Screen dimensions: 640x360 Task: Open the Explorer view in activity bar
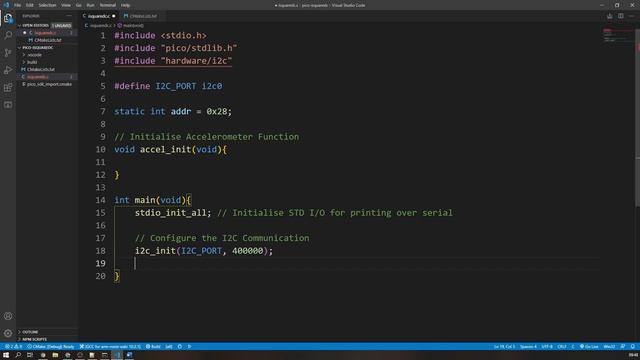pos(8,18)
